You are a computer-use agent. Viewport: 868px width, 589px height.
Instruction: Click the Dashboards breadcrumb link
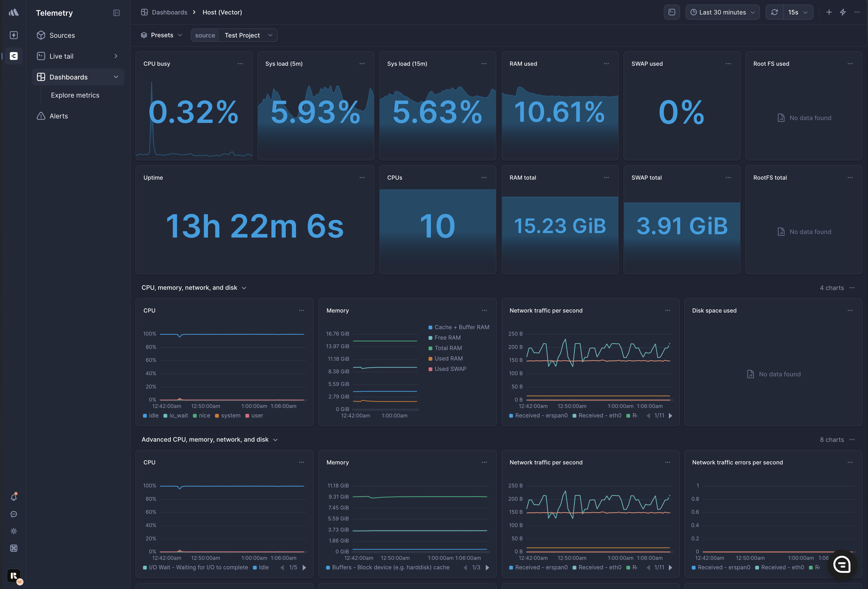(x=169, y=12)
